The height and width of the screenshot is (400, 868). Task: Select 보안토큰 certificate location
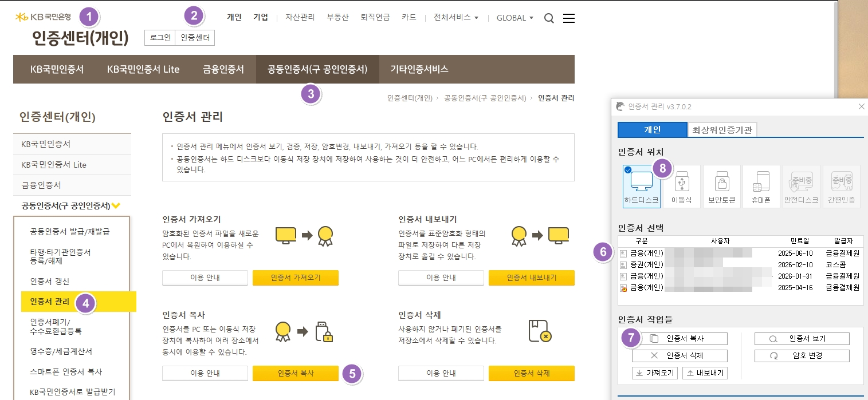pos(722,187)
